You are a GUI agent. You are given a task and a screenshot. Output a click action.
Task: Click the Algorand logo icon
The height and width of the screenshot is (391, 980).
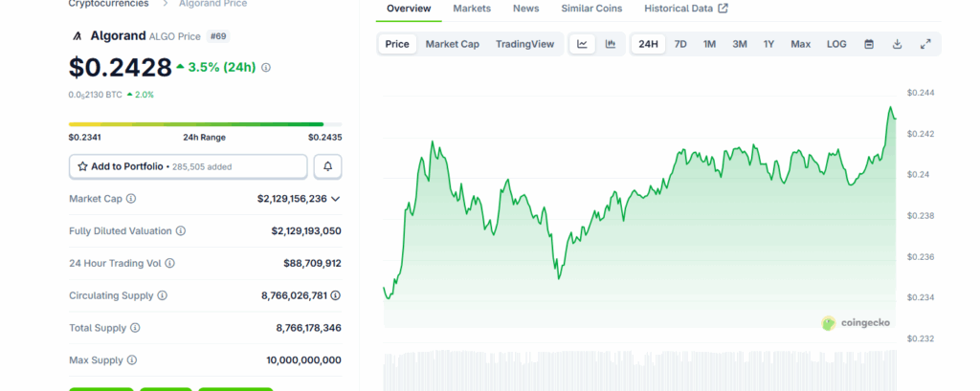(78, 36)
